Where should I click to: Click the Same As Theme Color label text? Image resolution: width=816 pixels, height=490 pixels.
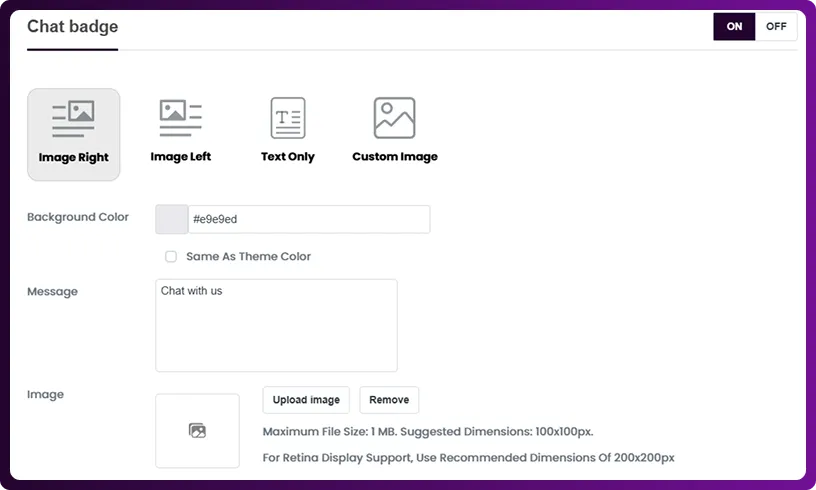click(x=248, y=257)
